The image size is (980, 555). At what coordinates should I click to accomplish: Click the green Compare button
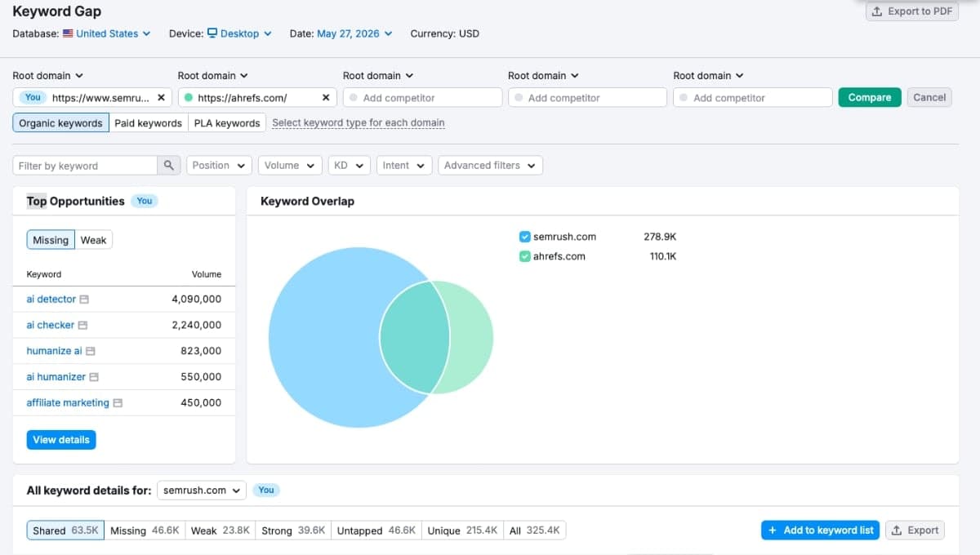(x=870, y=97)
